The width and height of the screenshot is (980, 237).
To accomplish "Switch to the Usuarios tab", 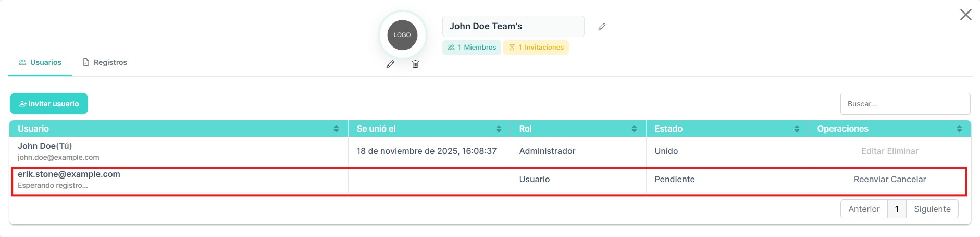I will pos(40,62).
